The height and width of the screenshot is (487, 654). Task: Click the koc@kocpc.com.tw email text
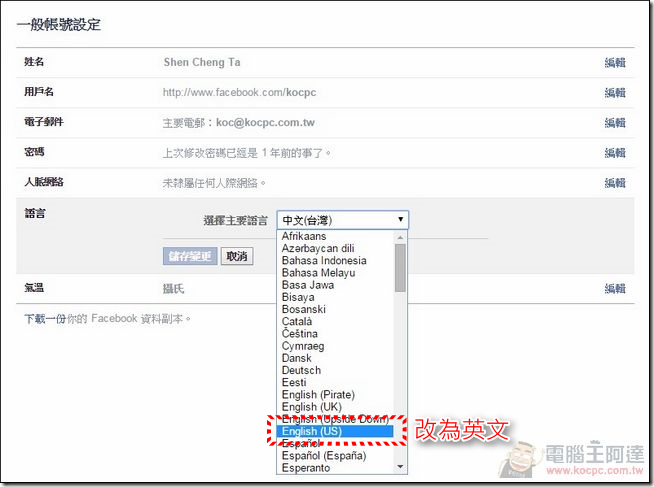[x=265, y=123]
